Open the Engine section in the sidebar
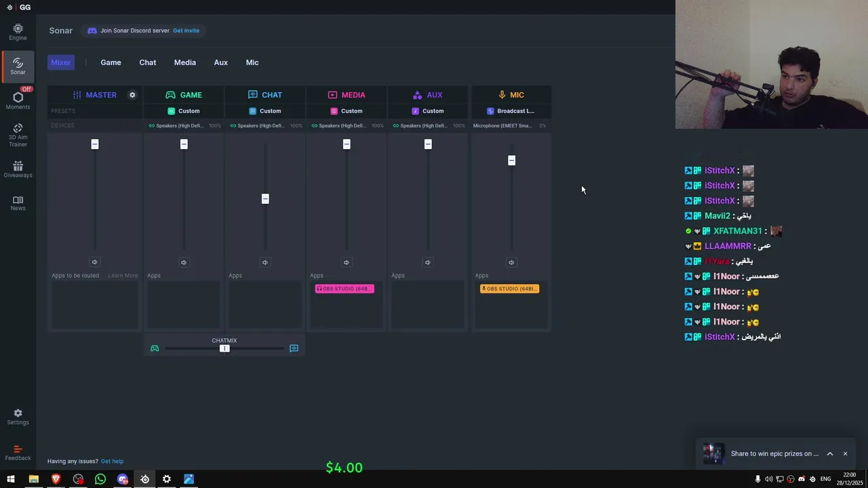 (x=18, y=32)
